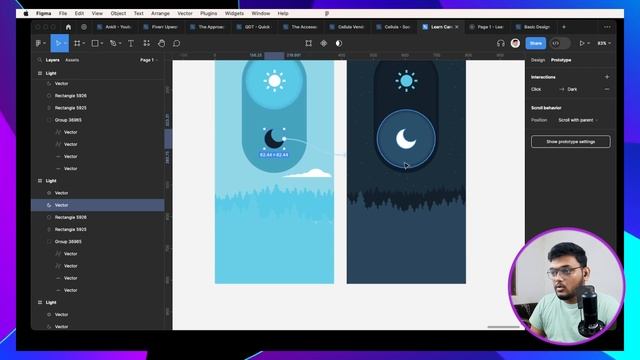Click the white cloud on the canvas
The height and width of the screenshot is (360, 640).
pos(308,173)
